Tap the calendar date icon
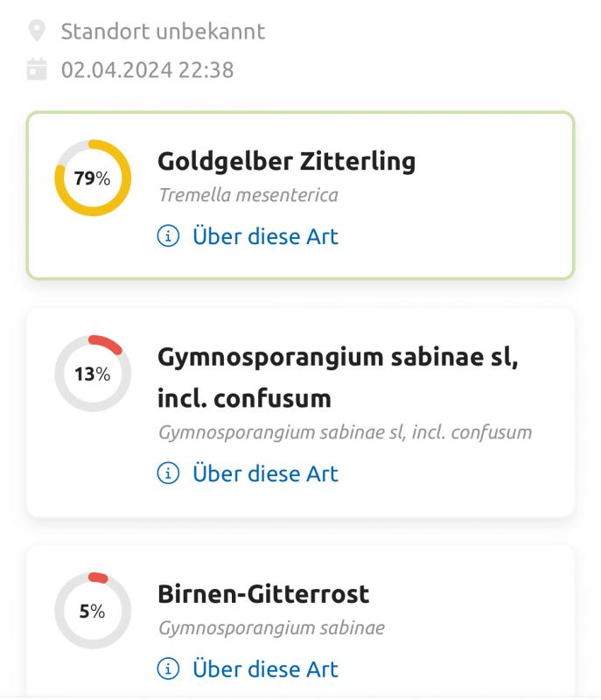601x700 pixels. [36, 69]
